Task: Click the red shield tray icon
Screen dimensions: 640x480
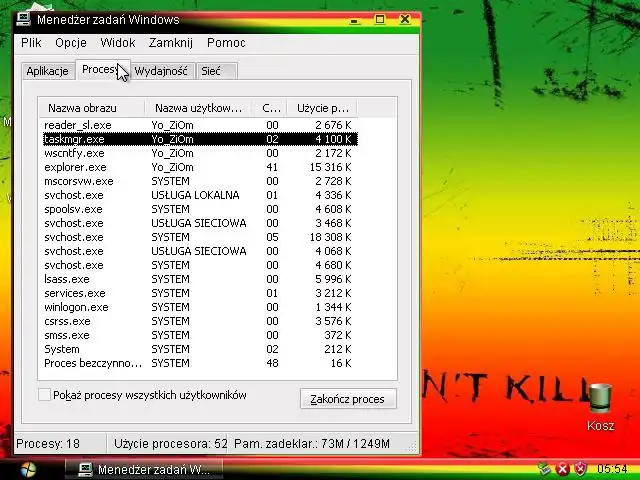Action: point(580,469)
